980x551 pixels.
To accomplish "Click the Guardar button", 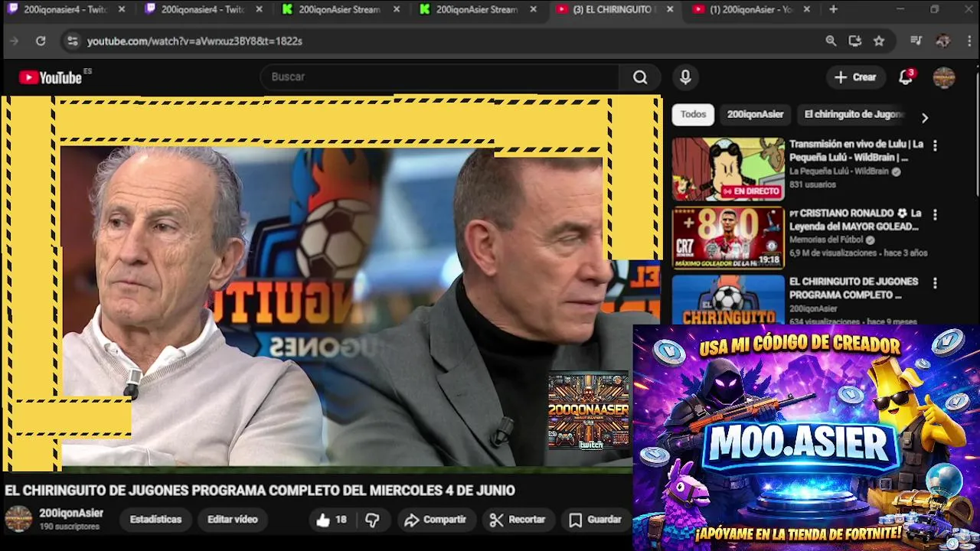I will coord(595,520).
